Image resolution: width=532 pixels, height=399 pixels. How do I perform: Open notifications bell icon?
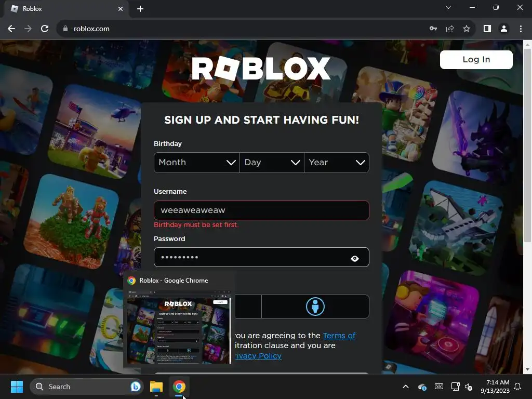tap(518, 387)
